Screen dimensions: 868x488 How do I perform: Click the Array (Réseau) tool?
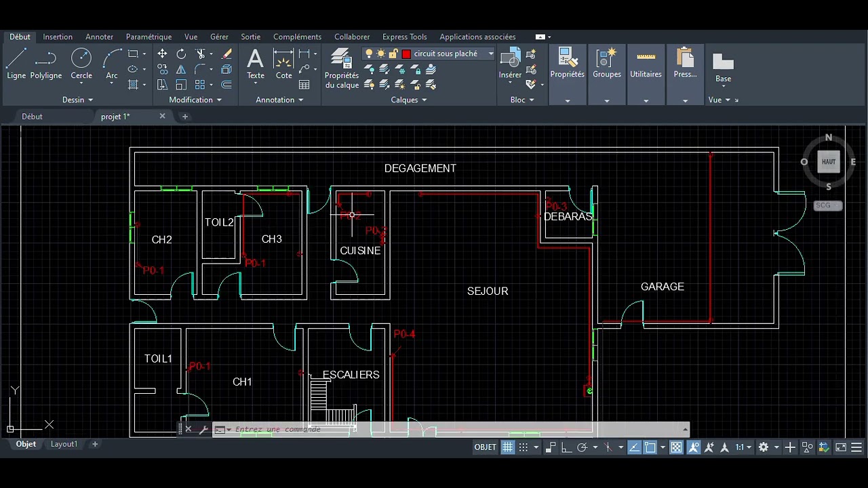point(200,85)
